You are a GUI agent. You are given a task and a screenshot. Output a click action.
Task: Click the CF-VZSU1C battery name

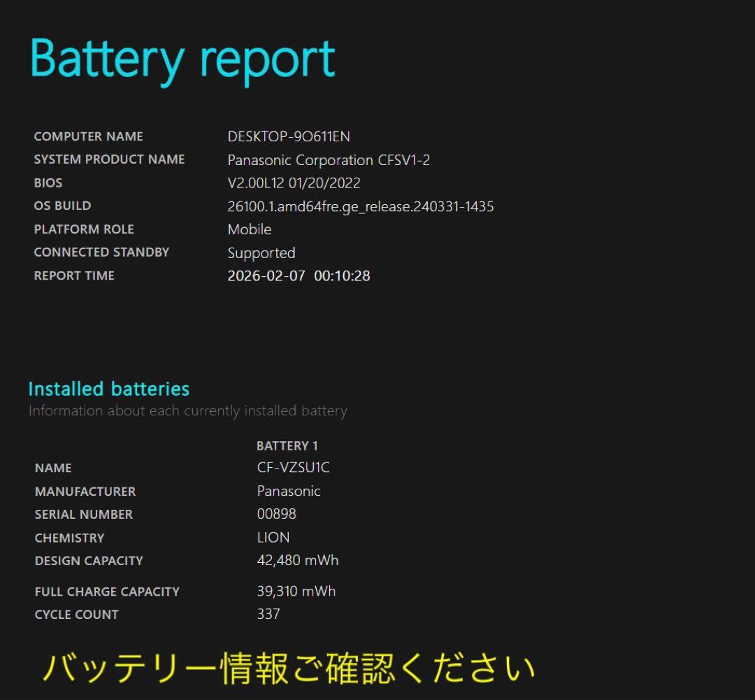294,468
